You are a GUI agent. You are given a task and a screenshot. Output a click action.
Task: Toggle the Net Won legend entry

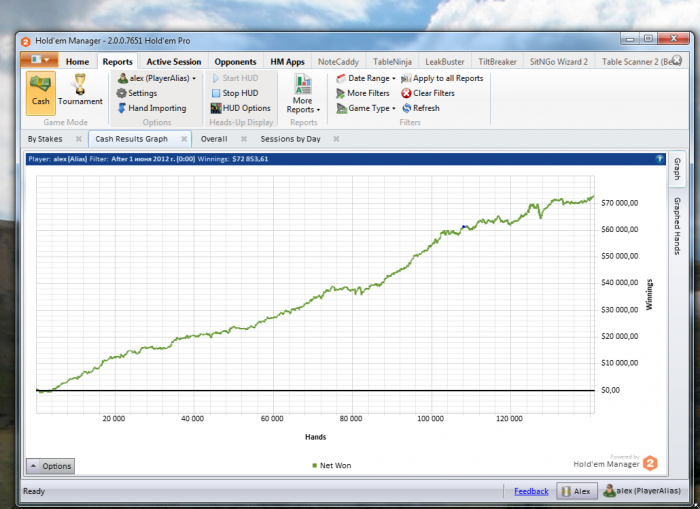coord(331,465)
